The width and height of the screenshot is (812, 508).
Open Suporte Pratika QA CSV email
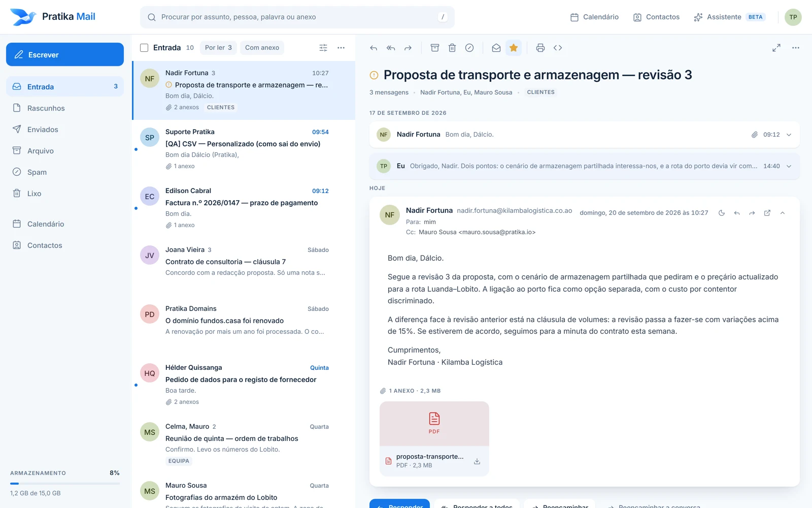coord(244,149)
